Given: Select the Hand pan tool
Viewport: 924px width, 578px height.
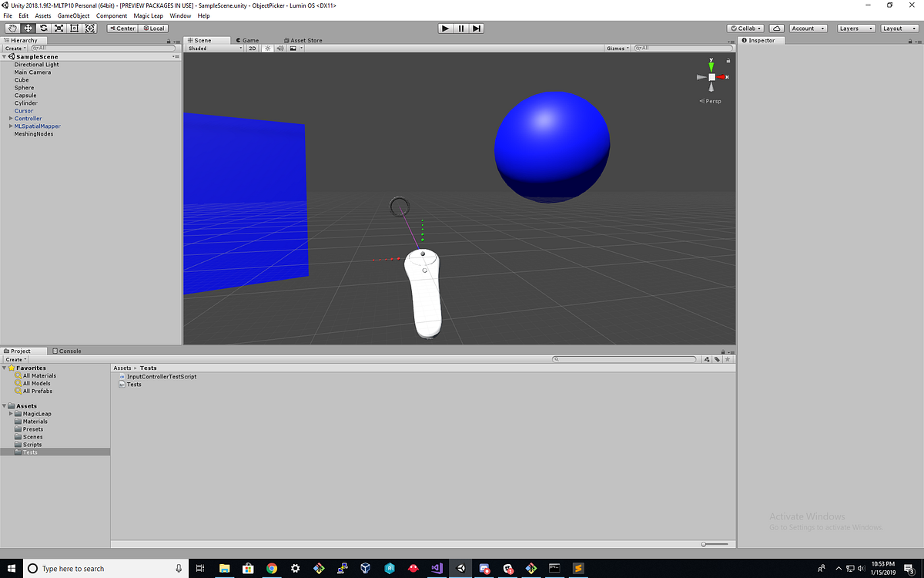Looking at the screenshot, I should point(12,28).
